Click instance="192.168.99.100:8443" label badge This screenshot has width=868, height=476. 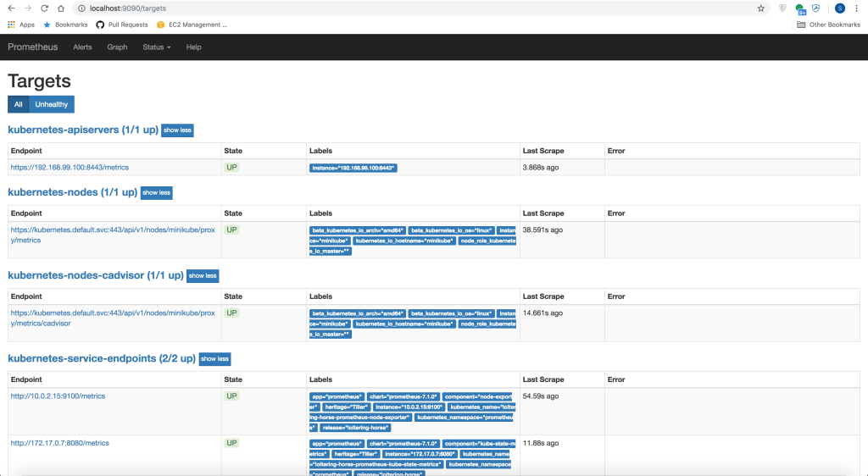[x=353, y=168]
